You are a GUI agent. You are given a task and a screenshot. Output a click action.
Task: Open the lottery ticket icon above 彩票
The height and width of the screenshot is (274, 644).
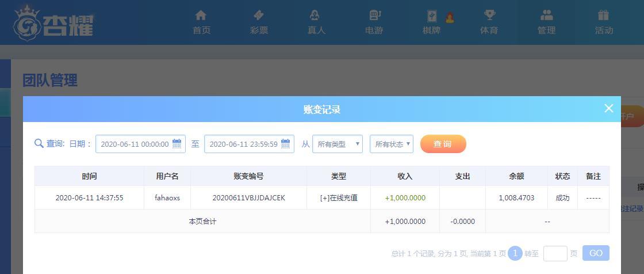(259, 16)
